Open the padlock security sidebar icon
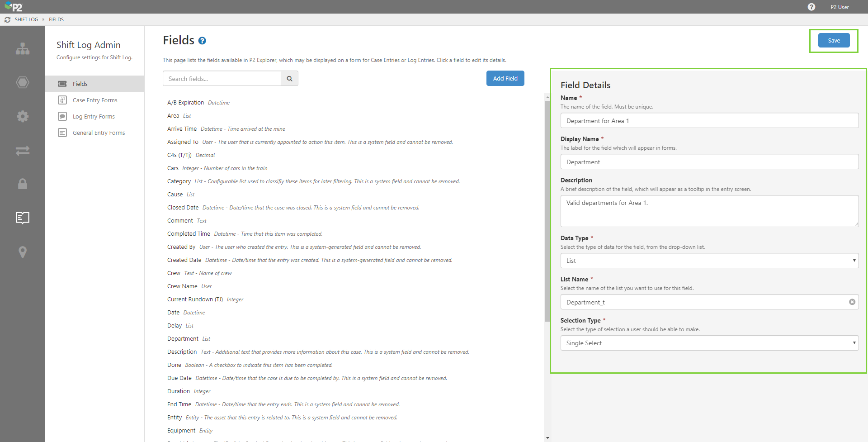Image resolution: width=868 pixels, height=442 pixels. click(23, 184)
